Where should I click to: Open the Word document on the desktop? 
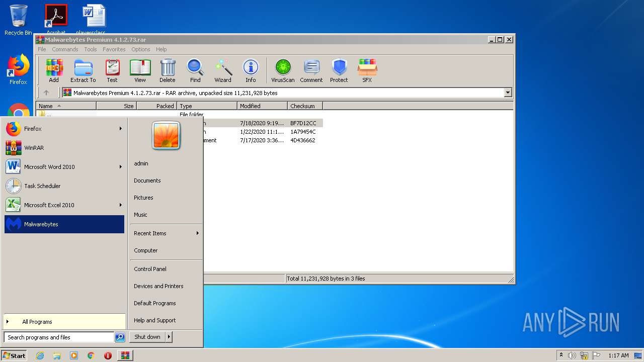94,19
